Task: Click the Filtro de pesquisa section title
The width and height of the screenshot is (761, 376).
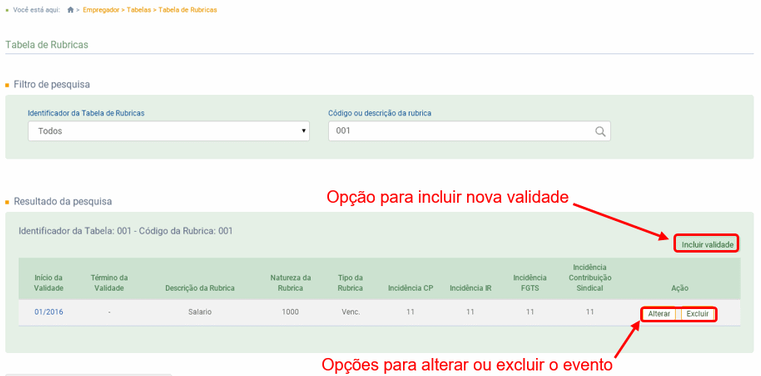Action: [x=51, y=84]
